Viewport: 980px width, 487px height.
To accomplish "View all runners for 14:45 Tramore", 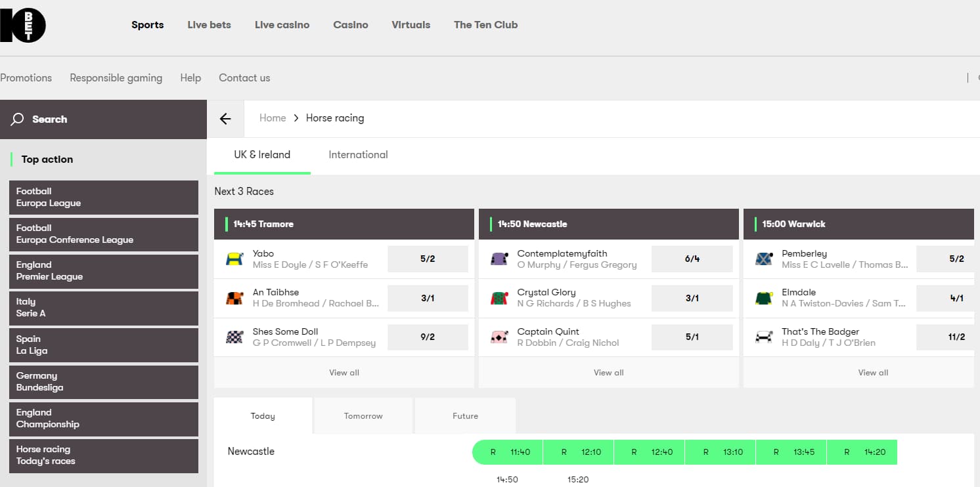I will coord(344,372).
